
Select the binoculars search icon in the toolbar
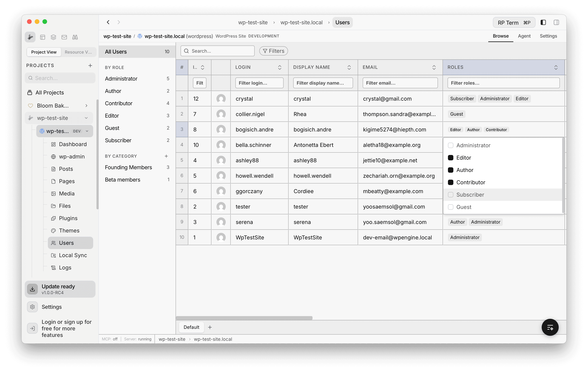tap(75, 37)
